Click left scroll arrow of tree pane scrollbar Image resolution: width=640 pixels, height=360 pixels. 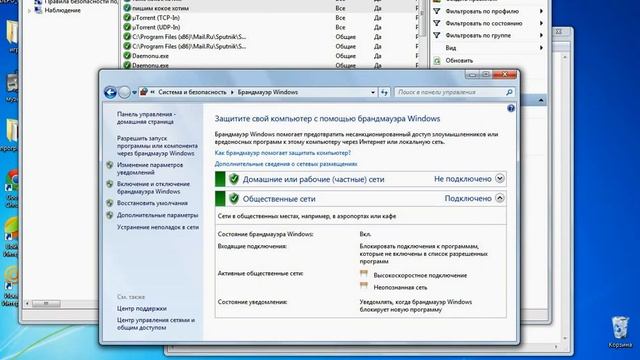[27, 303]
